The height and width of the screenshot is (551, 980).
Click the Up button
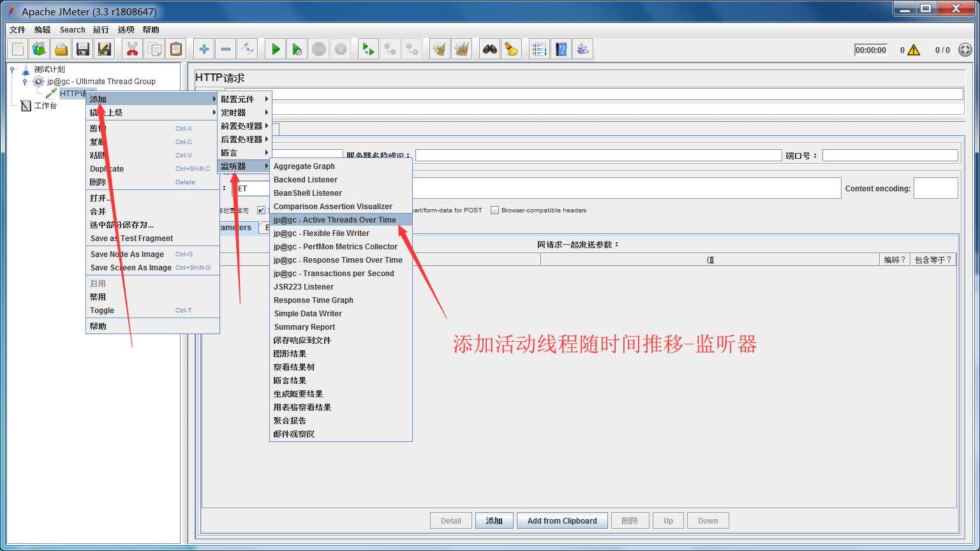[x=668, y=520]
